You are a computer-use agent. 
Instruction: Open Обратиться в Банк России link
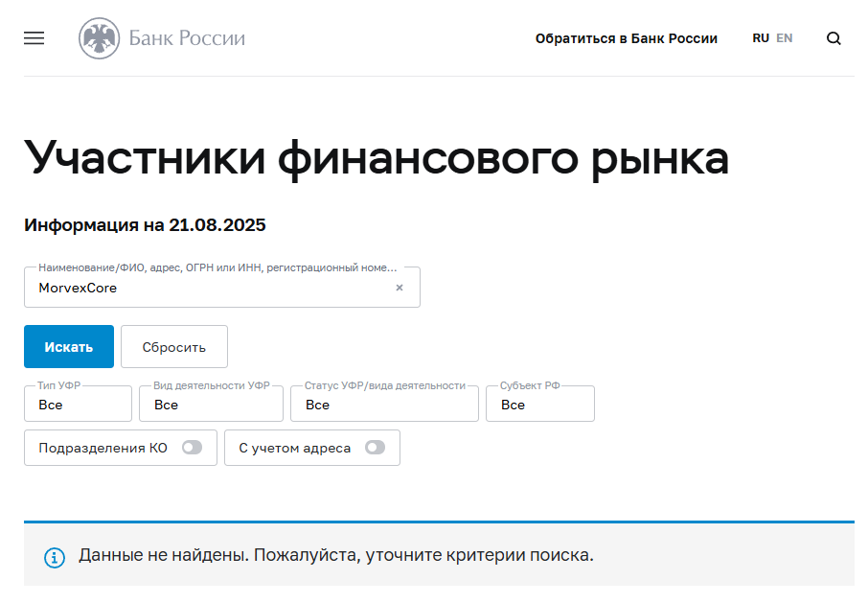tap(626, 38)
